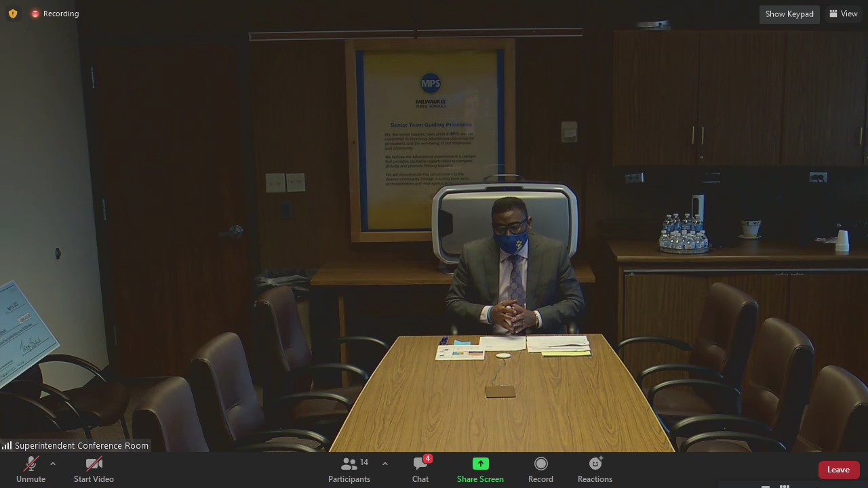Toggle meeting recording with Record
The height and width of the screenshot is (488, 868).
coord(540,470)
